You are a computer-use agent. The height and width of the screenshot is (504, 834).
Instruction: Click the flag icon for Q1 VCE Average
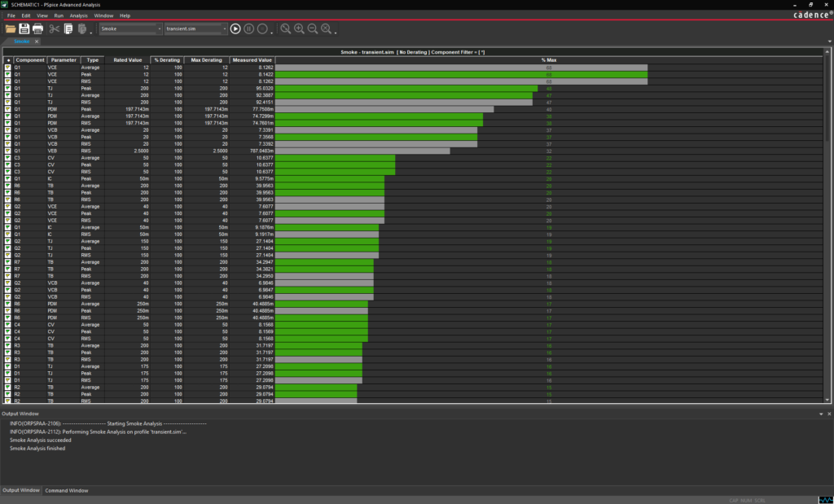click(x=8, y=68)
